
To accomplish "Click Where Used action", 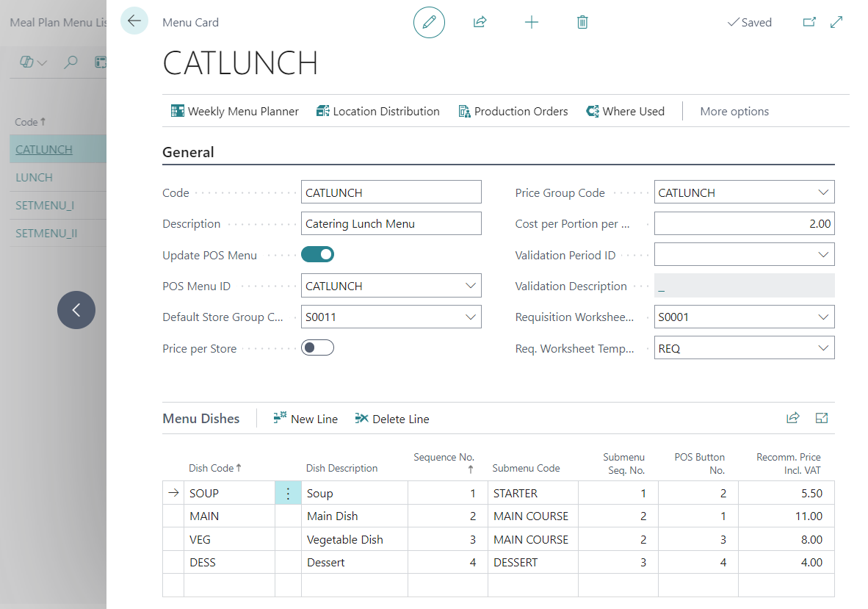I will (626, 111).
